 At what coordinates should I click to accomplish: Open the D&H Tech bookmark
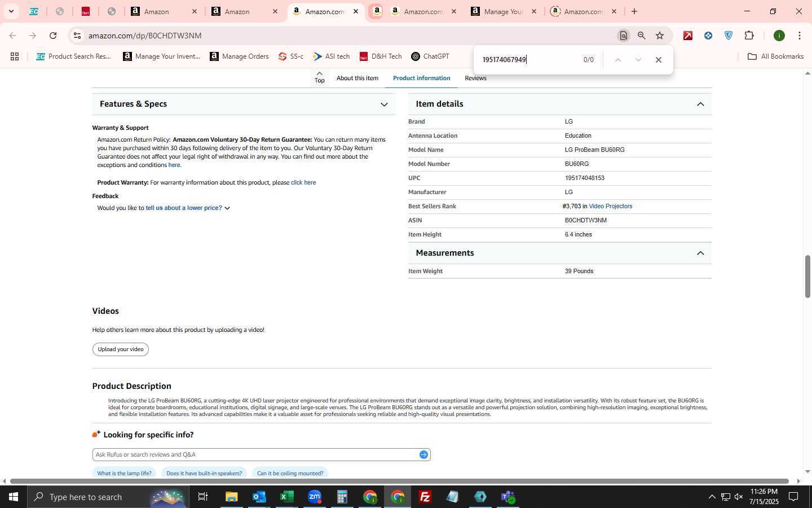(381, 56)
